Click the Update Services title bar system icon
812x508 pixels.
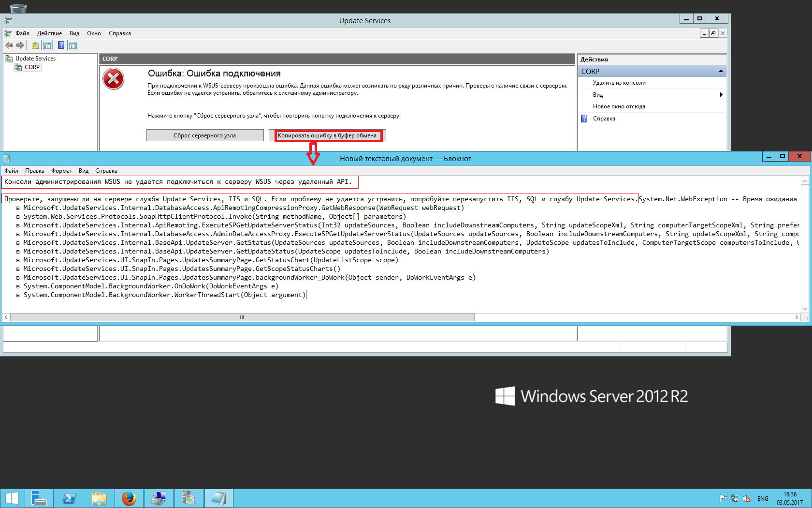coord(8,20)
